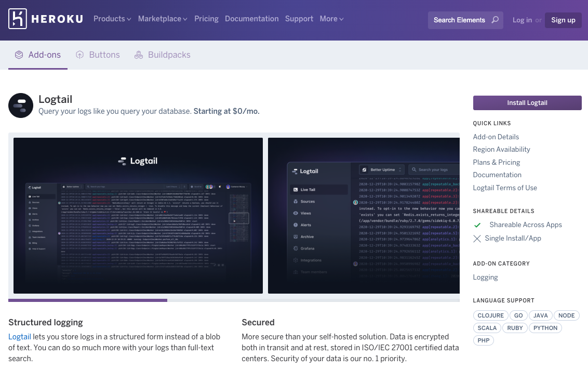
Task: Click the Logtail Terms of Use link
Action: tap(505, 188)
